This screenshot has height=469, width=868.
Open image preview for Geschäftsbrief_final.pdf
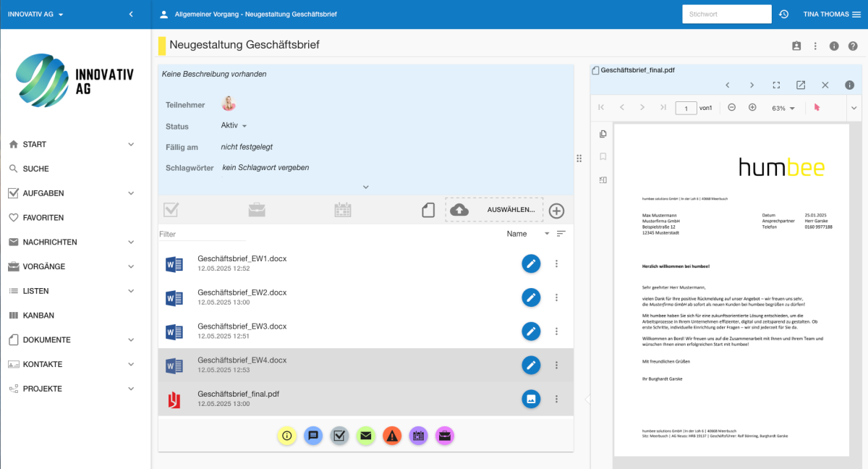point(531,399)
